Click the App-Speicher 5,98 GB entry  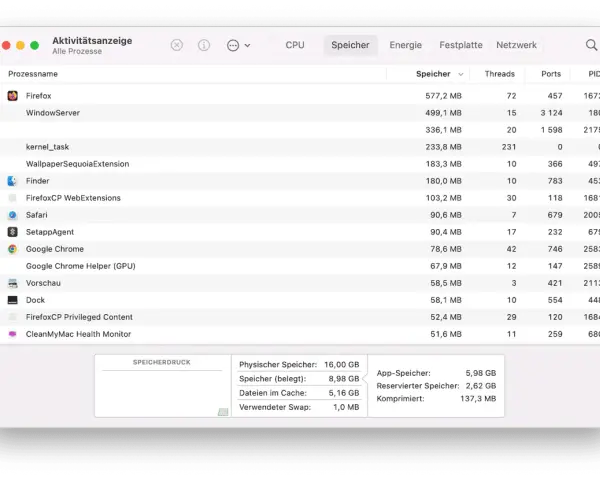[x=436, y=373]
